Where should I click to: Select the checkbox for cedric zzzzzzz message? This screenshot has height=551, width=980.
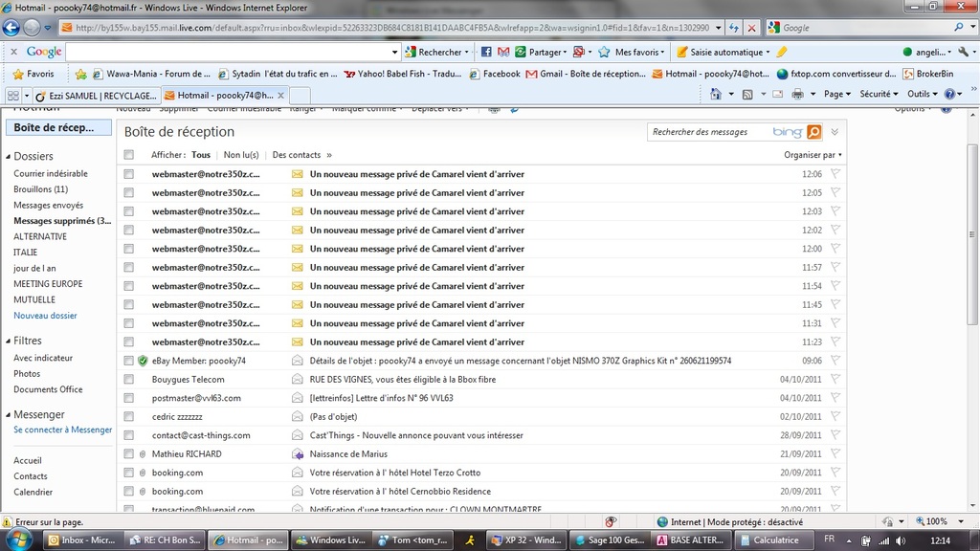pos(129,417)
